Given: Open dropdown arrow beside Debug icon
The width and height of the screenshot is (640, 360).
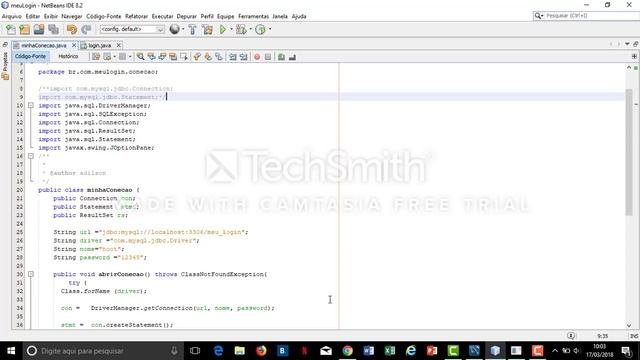Looking at the screenshot, I should point(251,29).
